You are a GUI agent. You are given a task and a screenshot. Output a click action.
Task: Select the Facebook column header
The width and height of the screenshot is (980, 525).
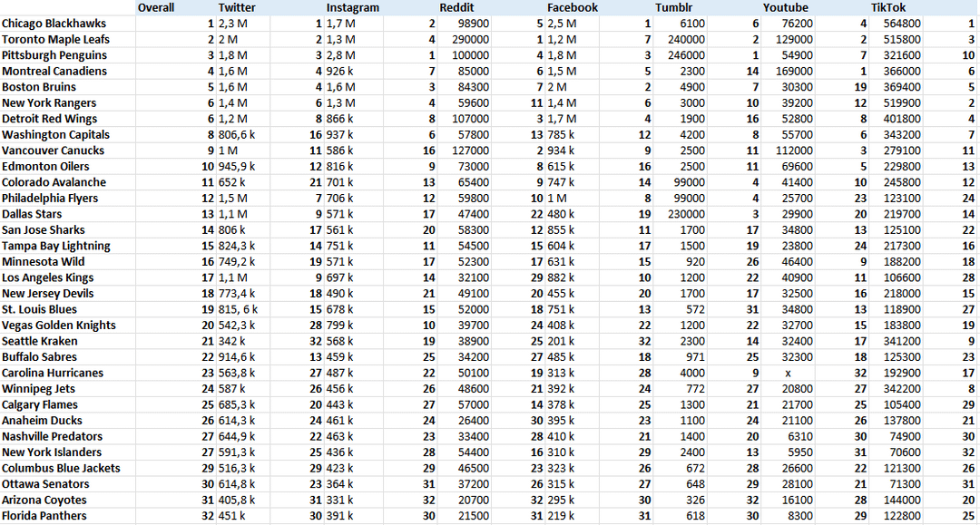coord(572,8)
